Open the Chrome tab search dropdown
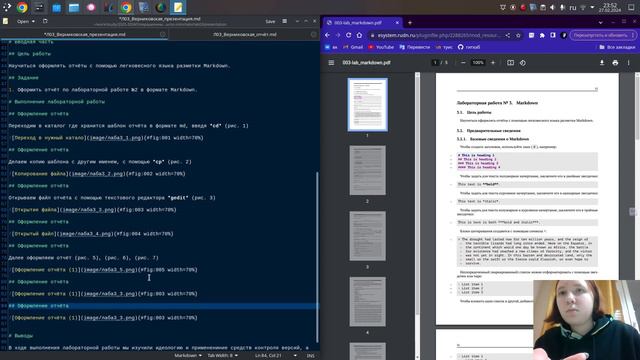Image resolution: width=640 pixels, height=360 pixels. pyautogui.click(x=600, y=23)
